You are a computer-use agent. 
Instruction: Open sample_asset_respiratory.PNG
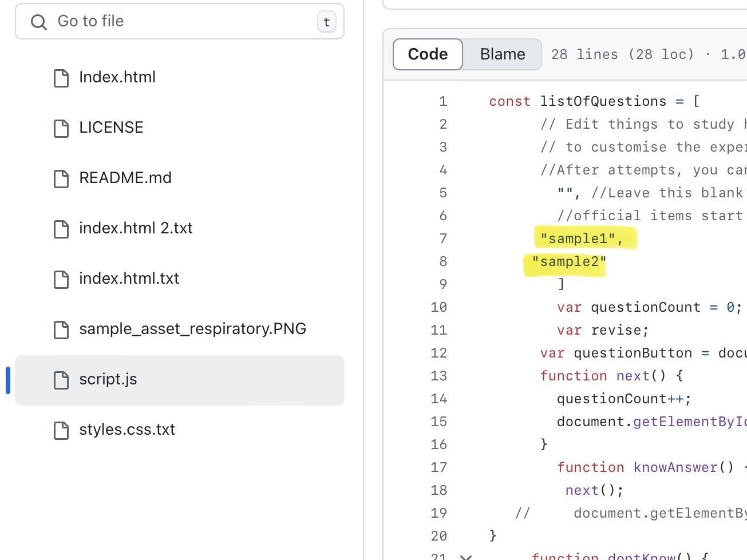pos(193,329)
